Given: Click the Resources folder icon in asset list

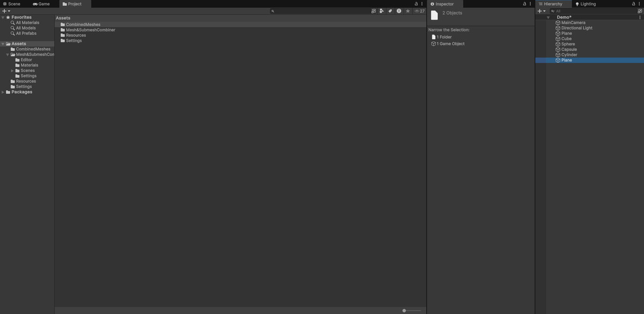Looking at the screenshot, I should pos(63,35).
